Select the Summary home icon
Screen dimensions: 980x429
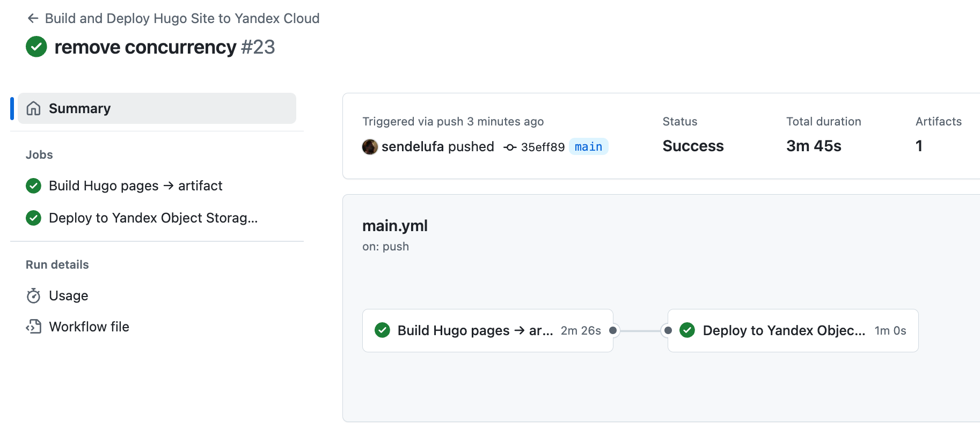pos(33,108)
